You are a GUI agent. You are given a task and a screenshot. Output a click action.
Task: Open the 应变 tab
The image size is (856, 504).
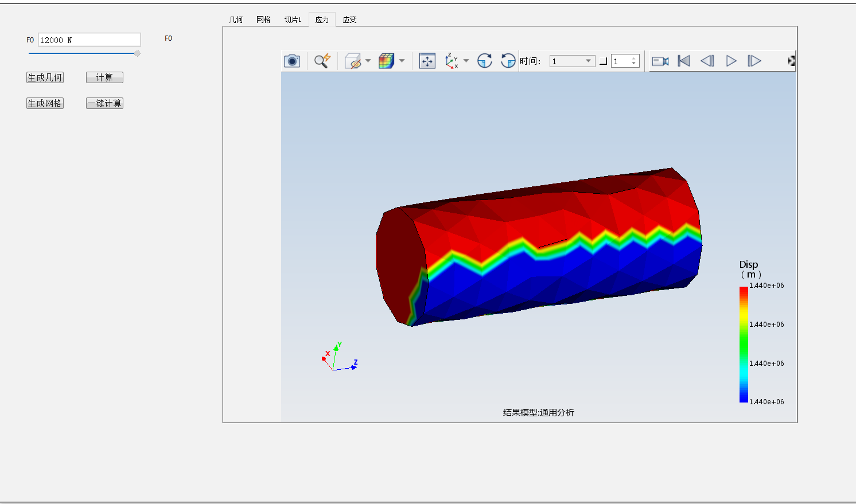pyautogui.click(x=349, y=19)
